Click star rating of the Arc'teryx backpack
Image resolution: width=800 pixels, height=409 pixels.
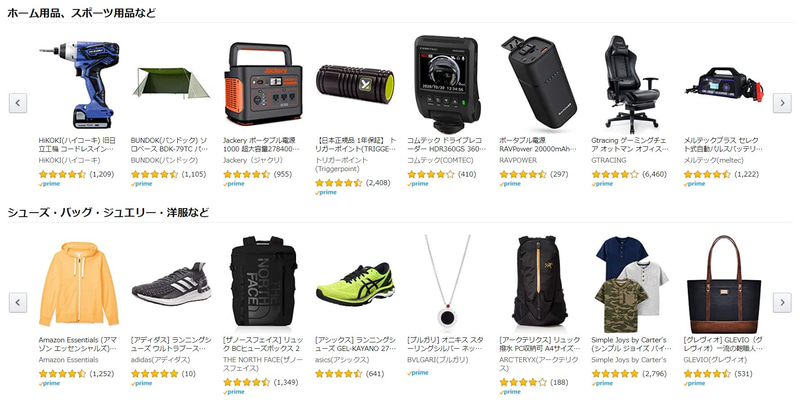522,382
